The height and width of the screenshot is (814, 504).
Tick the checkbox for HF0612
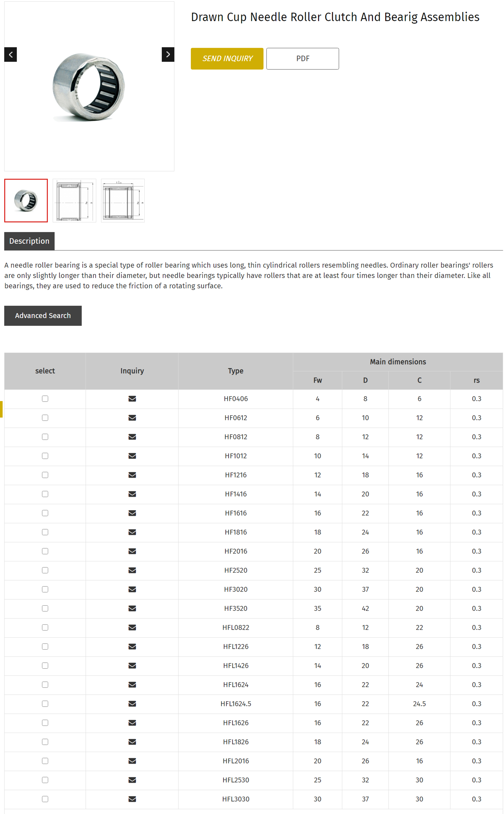click(x=45, y=418)
